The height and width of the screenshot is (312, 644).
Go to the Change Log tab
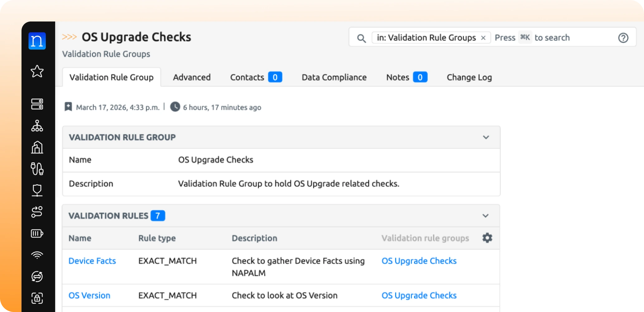(x=469, y=77)
